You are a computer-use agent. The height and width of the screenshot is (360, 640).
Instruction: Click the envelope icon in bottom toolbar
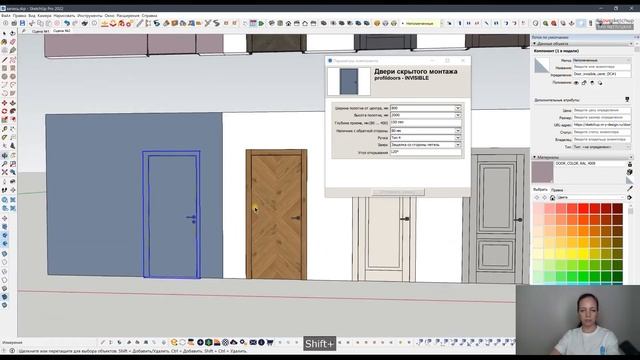(x=253, y=342)
